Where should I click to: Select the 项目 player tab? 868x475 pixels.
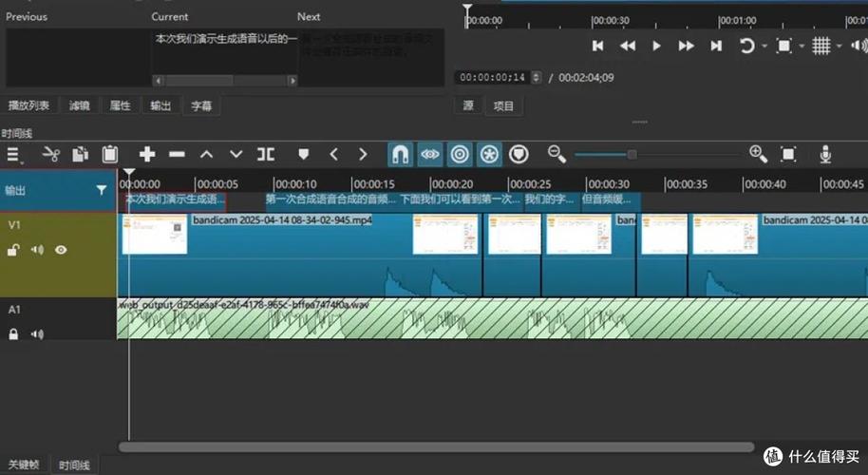(503, 105)
